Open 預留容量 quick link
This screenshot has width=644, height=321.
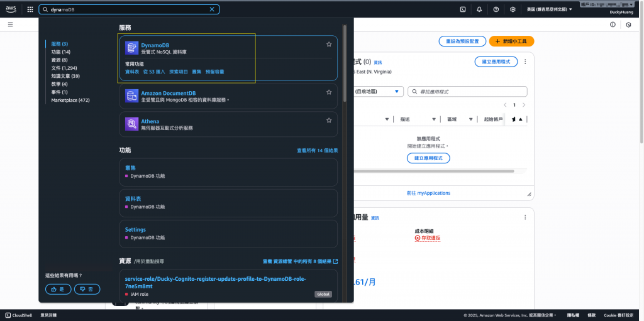pyautogui.click(x=215, y=72)
